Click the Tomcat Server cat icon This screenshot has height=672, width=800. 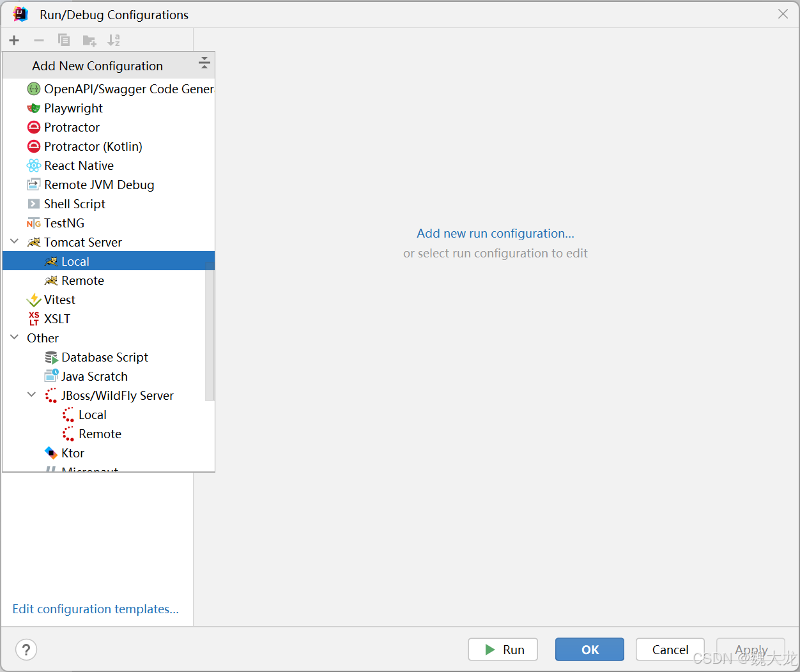tap(34, 242)
